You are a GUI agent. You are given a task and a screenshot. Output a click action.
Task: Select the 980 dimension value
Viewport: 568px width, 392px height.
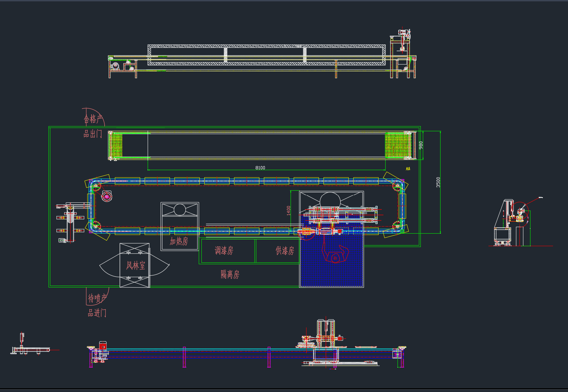pos(421,145)
